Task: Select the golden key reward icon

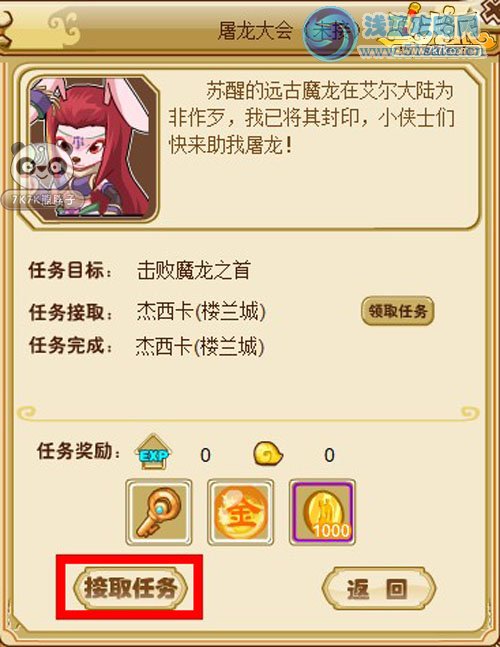Action: tap(159, 512)
